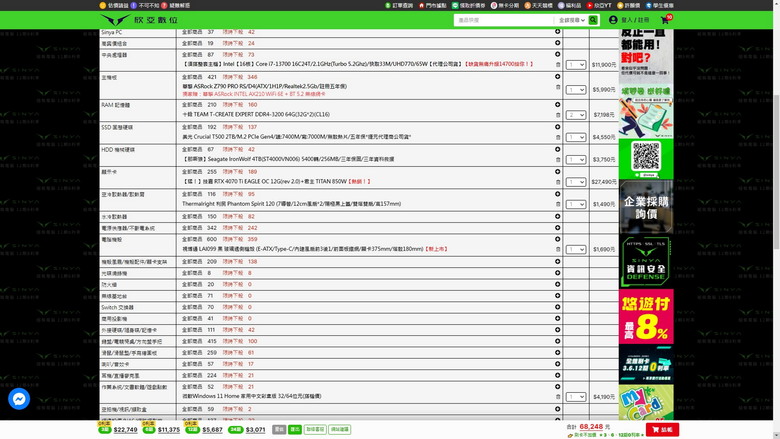Remove Seagate IronWolf 4TB via trash icon
Screen dimensions: 780x439
coord(558,160)
